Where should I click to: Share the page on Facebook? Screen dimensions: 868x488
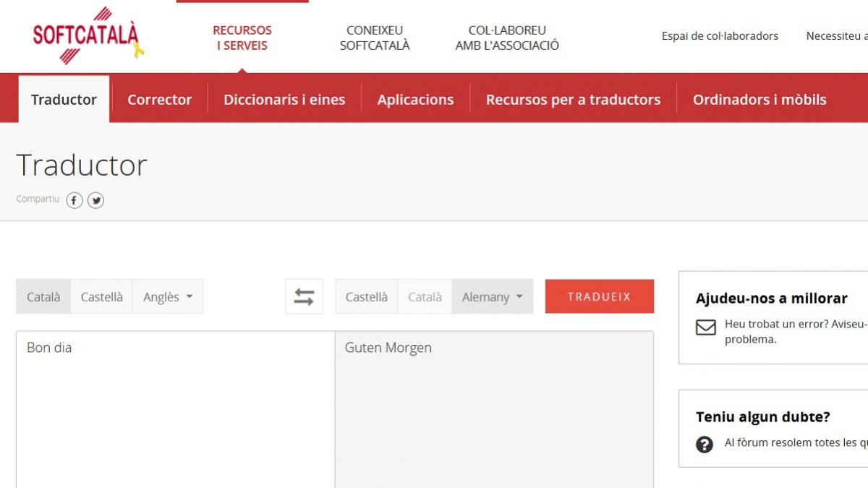tap(74, 200)
